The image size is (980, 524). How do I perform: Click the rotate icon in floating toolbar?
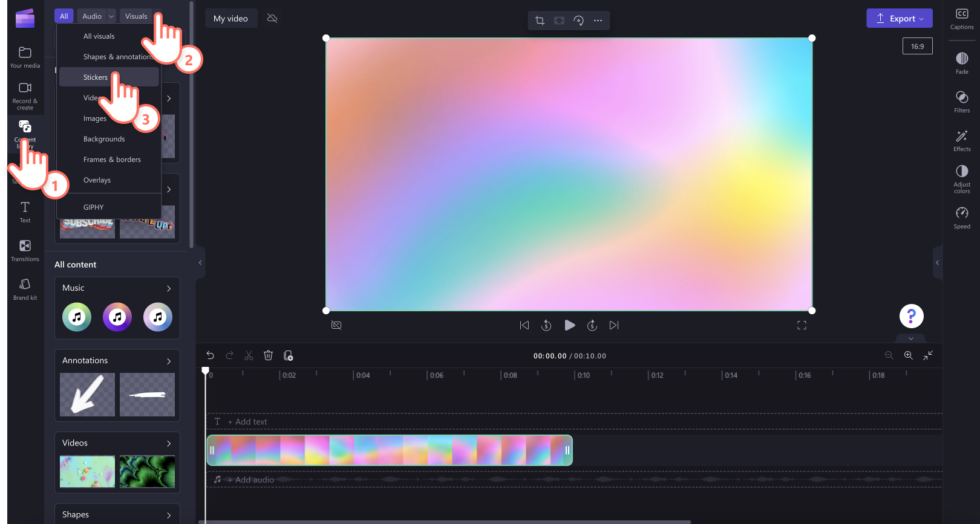click(578, 21)
